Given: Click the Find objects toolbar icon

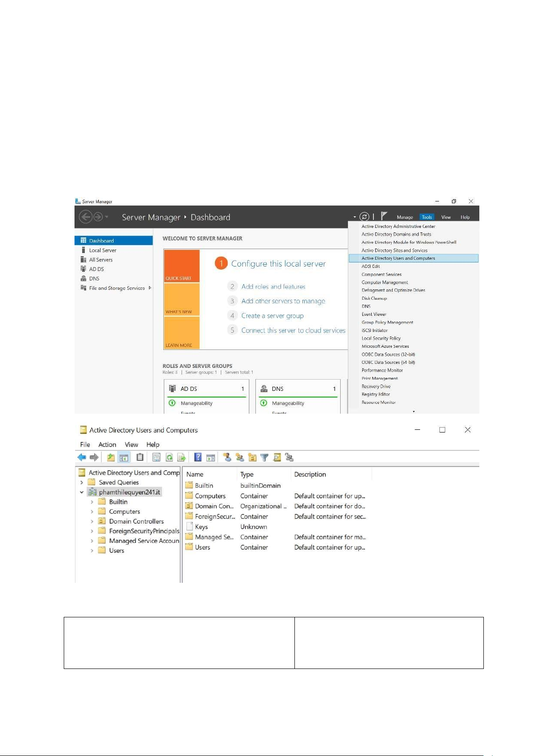Looking at the screenshot, I should click(x=277, y=457).
